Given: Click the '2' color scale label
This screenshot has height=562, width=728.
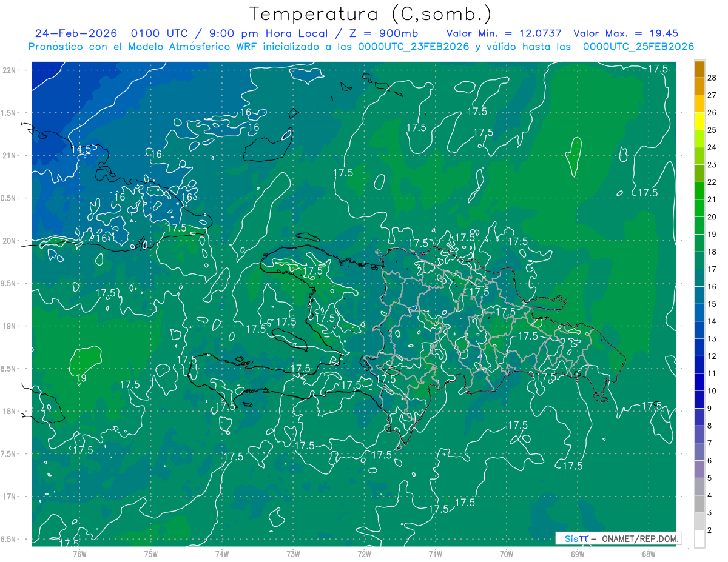Looking at the screenshot, I should click(710, 530).
